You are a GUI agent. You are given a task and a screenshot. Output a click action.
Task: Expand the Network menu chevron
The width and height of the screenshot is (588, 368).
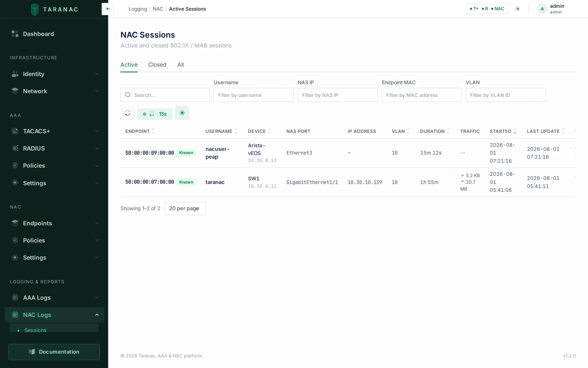click(x=97, y=91)
